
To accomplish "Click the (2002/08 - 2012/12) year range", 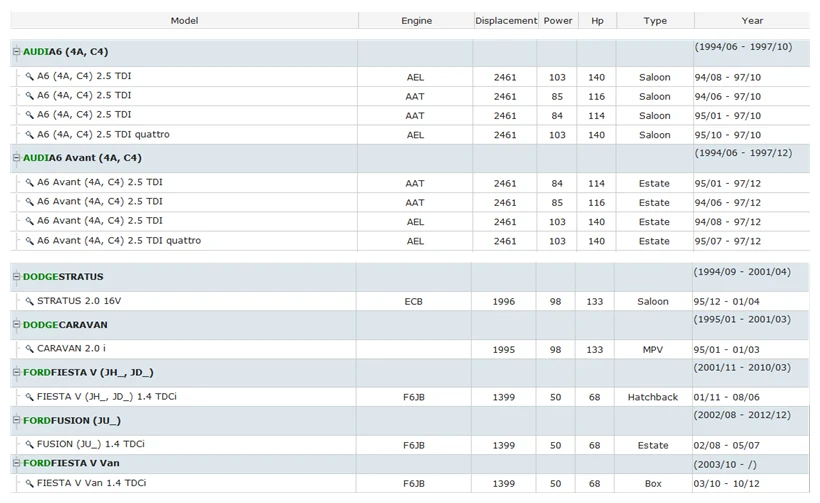I will pyautogui.click(x=742, y=415).
